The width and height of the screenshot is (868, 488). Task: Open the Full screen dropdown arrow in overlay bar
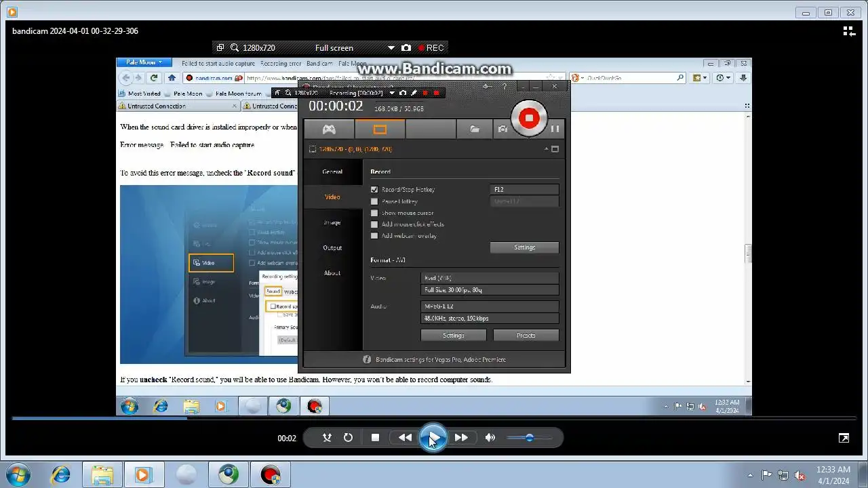point(391,48)
